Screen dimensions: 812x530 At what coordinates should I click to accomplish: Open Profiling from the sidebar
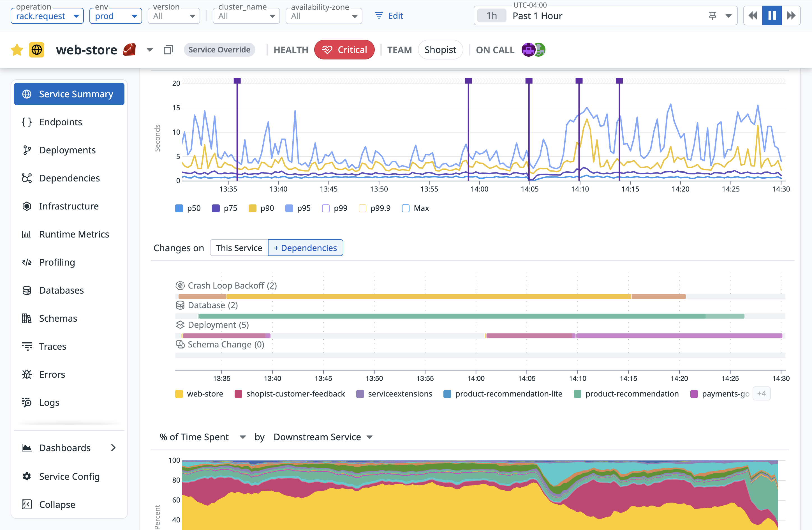pyautogui.click(x=57, y=262)
